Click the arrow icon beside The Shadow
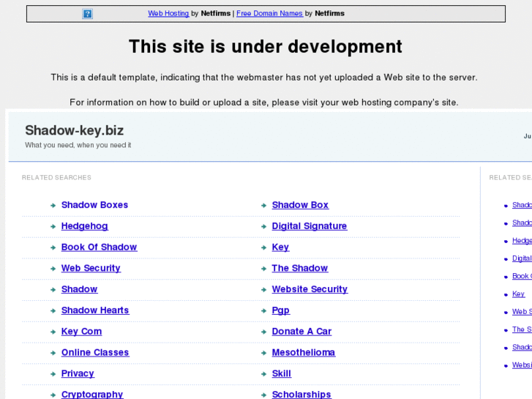 tap(263, 268)
